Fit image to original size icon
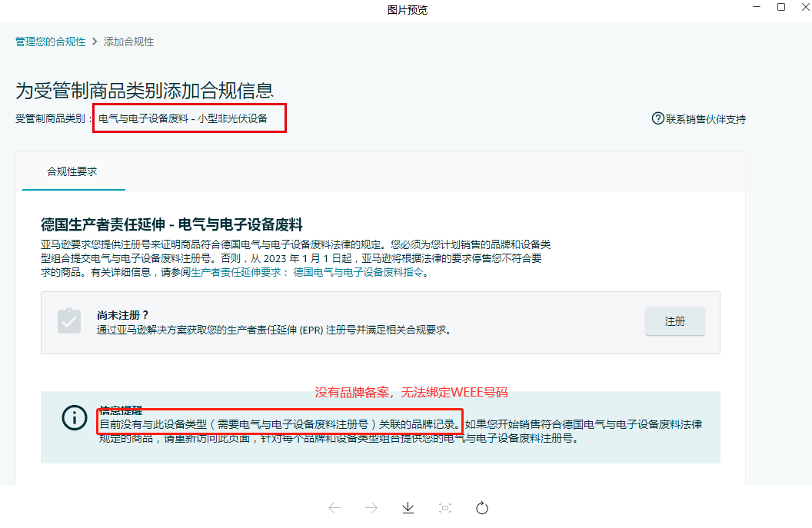 tap(445, 508)
